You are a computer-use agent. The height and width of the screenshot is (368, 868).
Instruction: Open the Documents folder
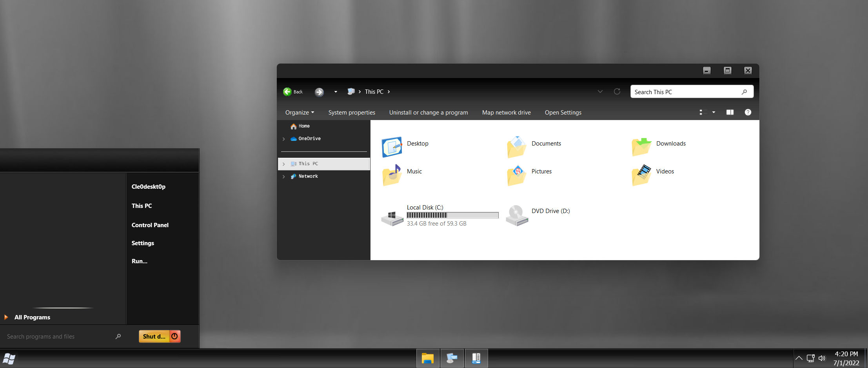[546, 144]
